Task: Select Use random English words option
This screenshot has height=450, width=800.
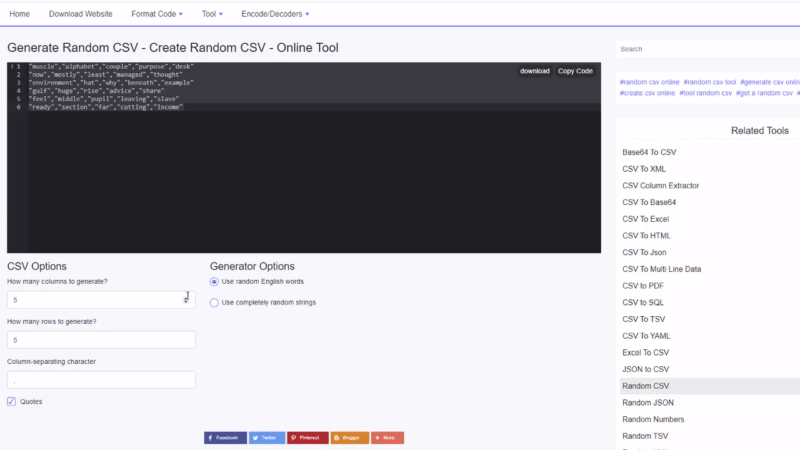Action: [x=215, y=282]
